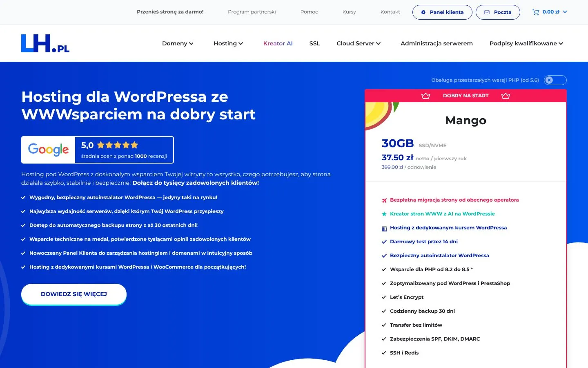Expand the Podpisy kwalifikowane dropdown
This screenshot has height=368, width=588.
click(526, 43)
